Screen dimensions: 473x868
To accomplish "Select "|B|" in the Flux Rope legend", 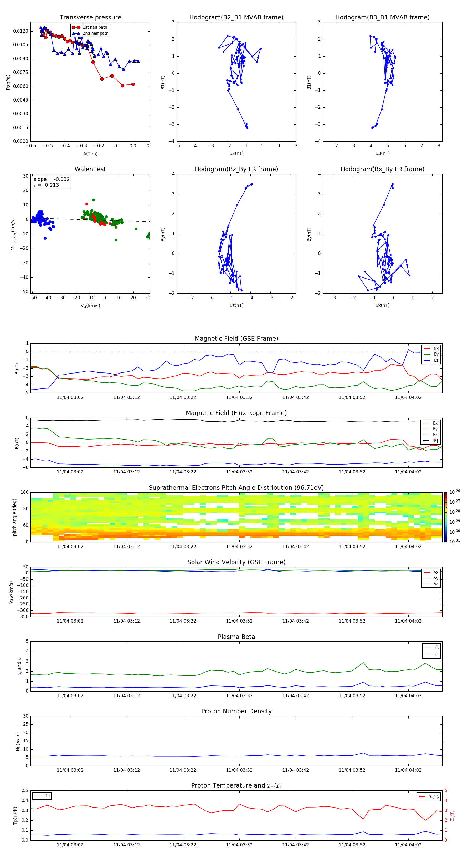I will pos(431,441).
